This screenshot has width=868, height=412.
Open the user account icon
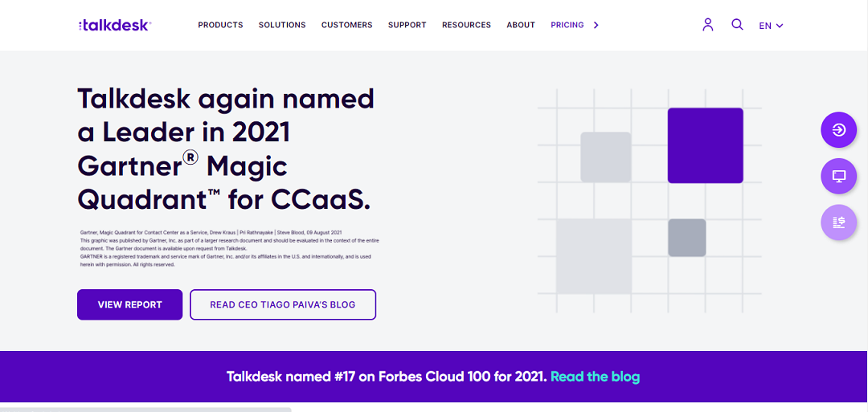coord(707,25)
